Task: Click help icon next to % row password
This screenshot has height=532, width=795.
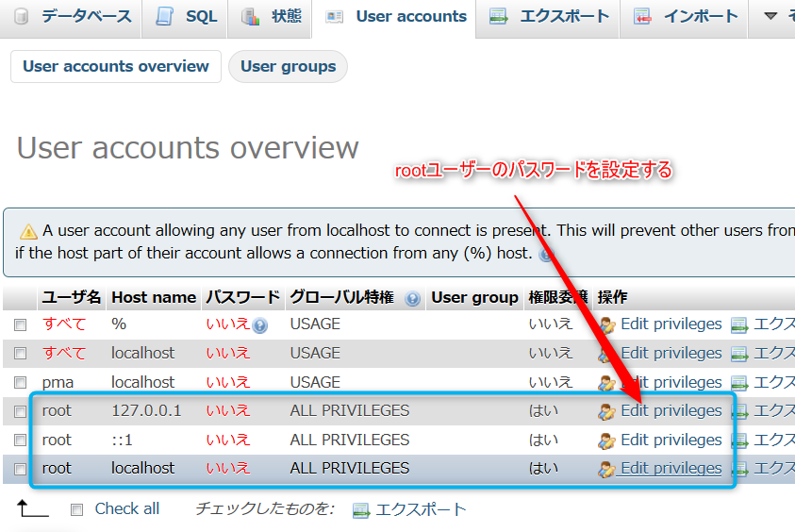Action: (x=259, y=325)
